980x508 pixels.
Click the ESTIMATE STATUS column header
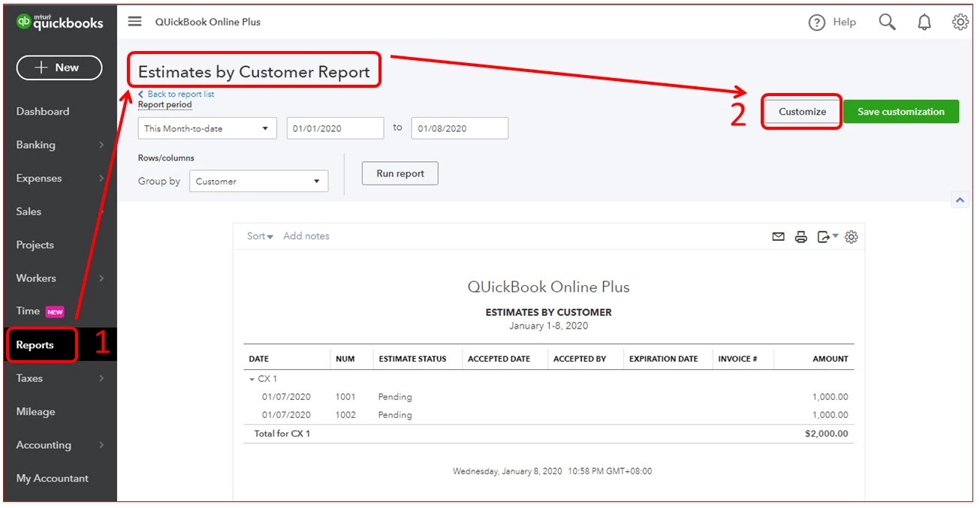(412, 359)
